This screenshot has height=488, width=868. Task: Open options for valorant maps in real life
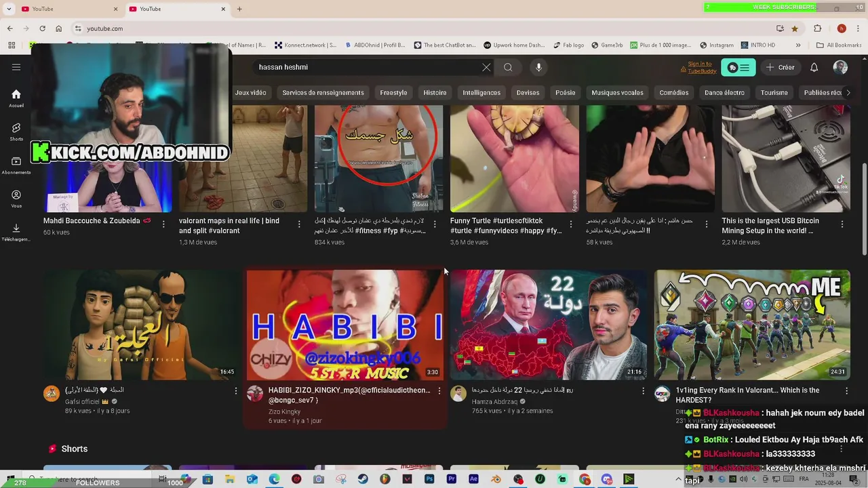[299, 224]
